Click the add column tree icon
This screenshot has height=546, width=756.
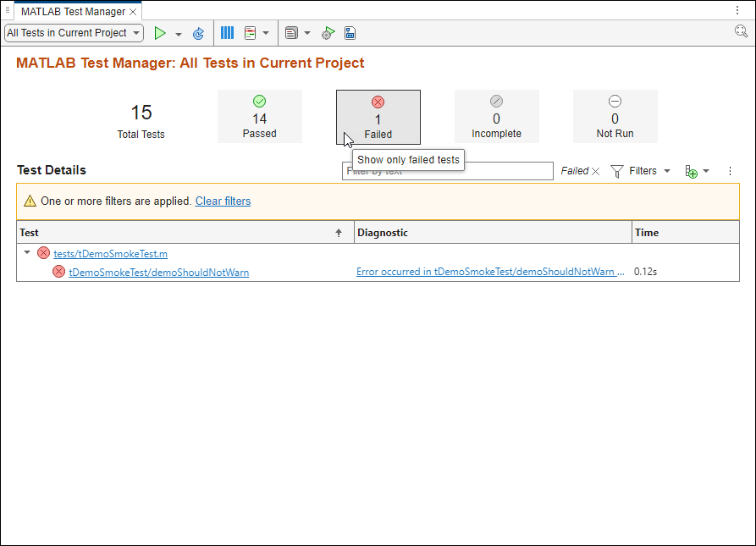click(691, 172)
